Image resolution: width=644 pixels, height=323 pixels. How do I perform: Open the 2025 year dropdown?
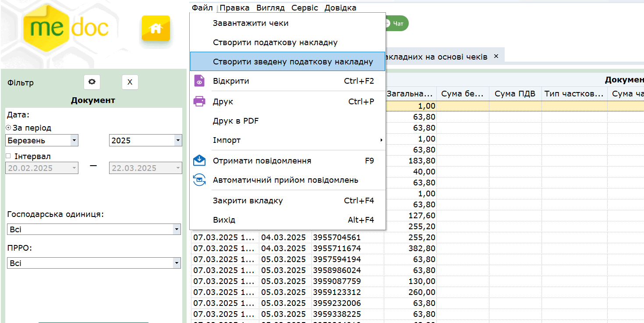tap(177, 141)
